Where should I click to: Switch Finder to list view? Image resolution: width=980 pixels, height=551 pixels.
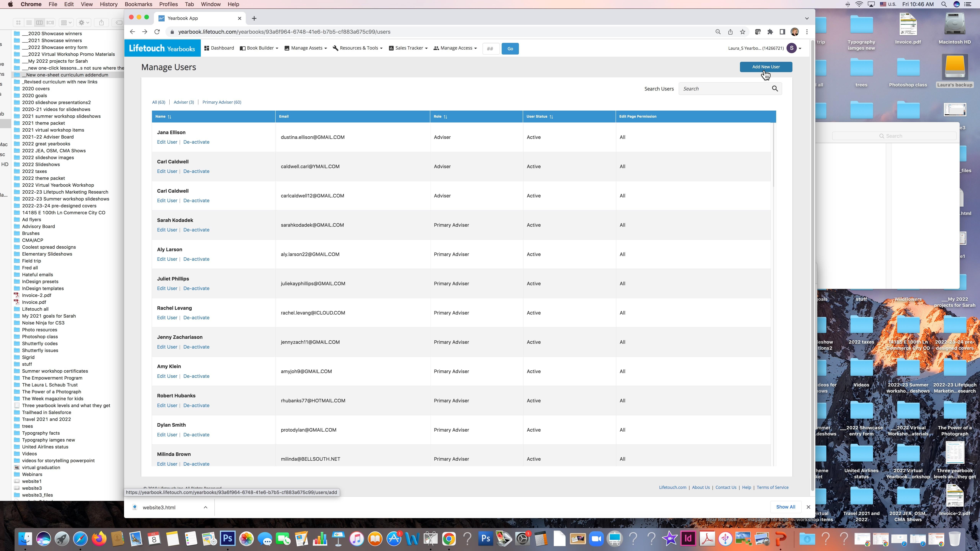tap(29, 23)
